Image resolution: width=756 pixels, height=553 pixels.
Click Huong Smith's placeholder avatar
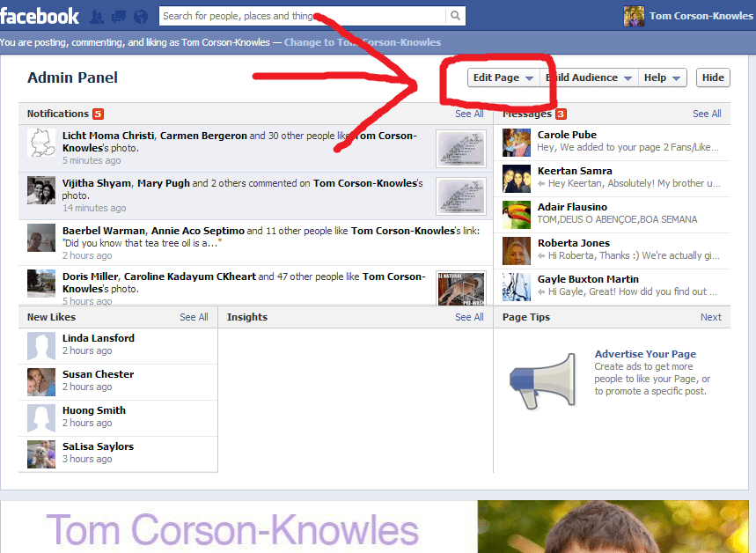point(41,418)
